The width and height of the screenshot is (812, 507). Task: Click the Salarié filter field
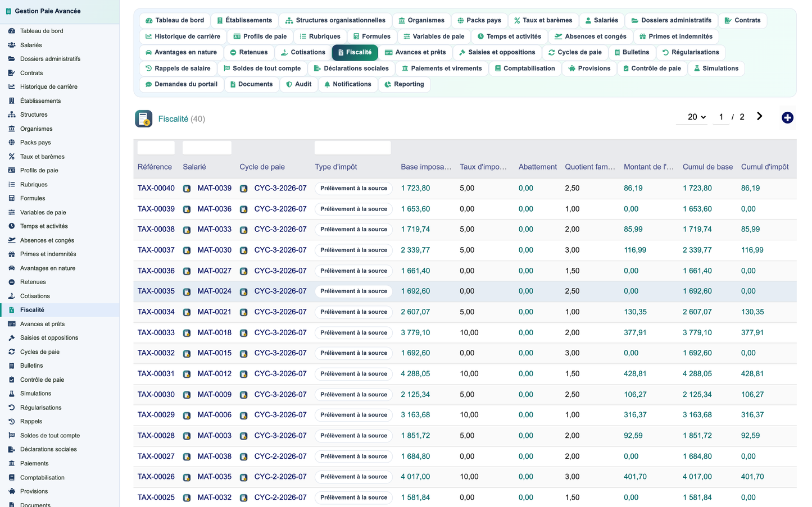207,148
